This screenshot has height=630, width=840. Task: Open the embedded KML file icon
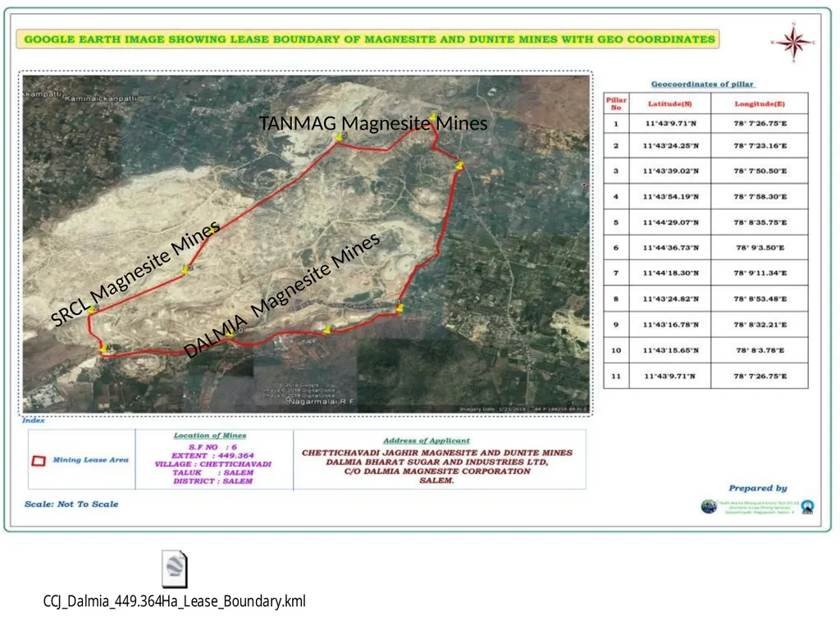(175, 569)
